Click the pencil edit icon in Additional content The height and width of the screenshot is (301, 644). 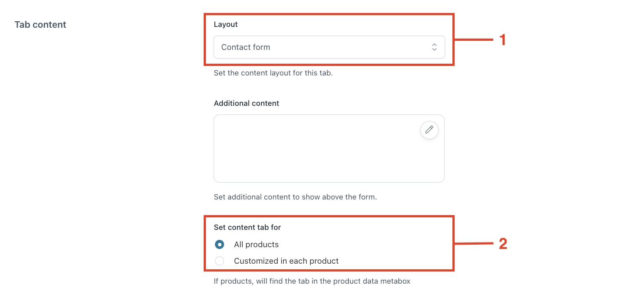click(x=429, y=130)
